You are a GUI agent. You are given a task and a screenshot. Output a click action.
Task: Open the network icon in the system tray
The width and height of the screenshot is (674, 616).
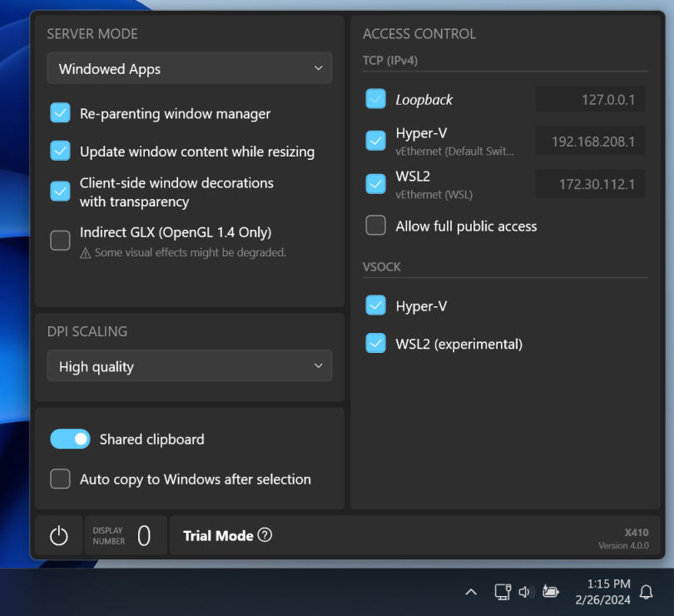(501, 592)
